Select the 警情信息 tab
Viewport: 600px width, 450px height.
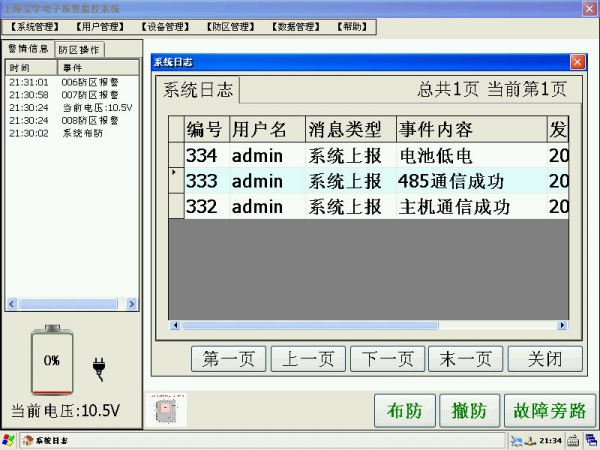pyautogui.click(x=29, y=49)
